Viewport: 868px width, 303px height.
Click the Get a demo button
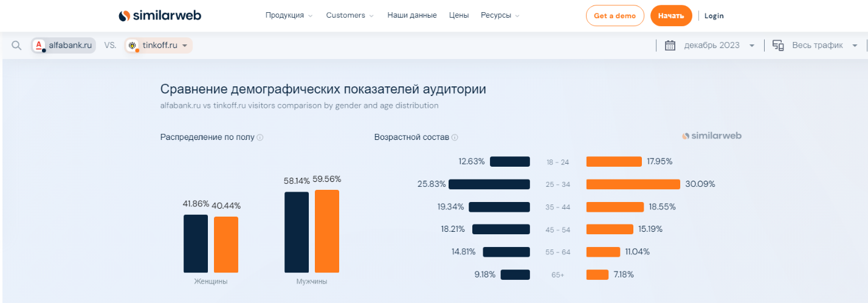tap(615, 16)
